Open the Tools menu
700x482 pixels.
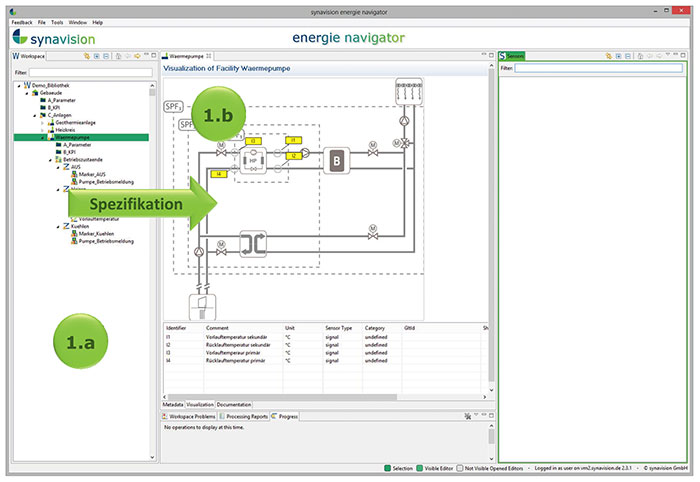[57, 22]
